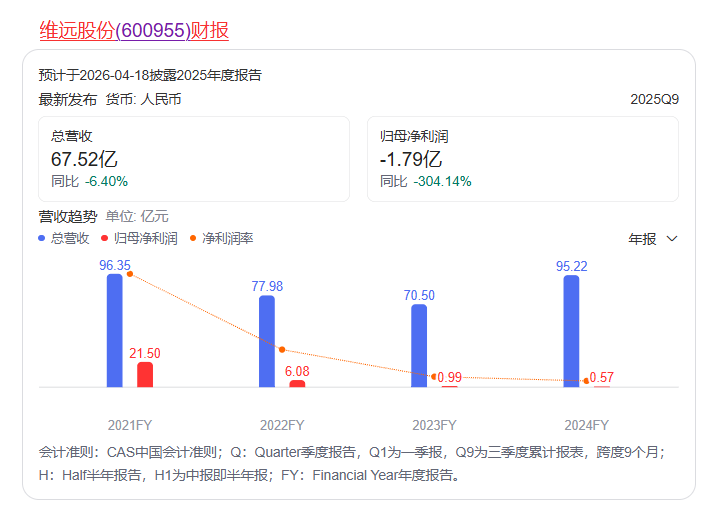Open the 维远股份(600955)财报 title link
The image size is (713, 509).
click(134, 31)
